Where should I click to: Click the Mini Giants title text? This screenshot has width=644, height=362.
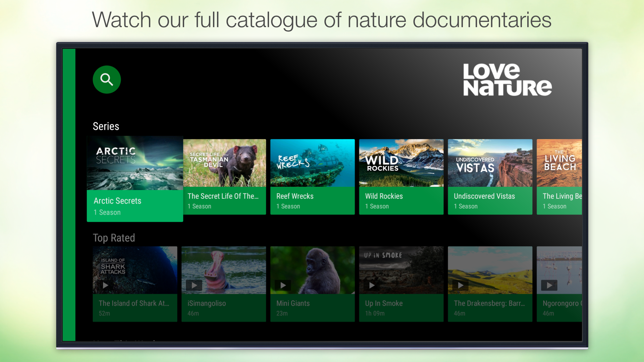(293, 303)
